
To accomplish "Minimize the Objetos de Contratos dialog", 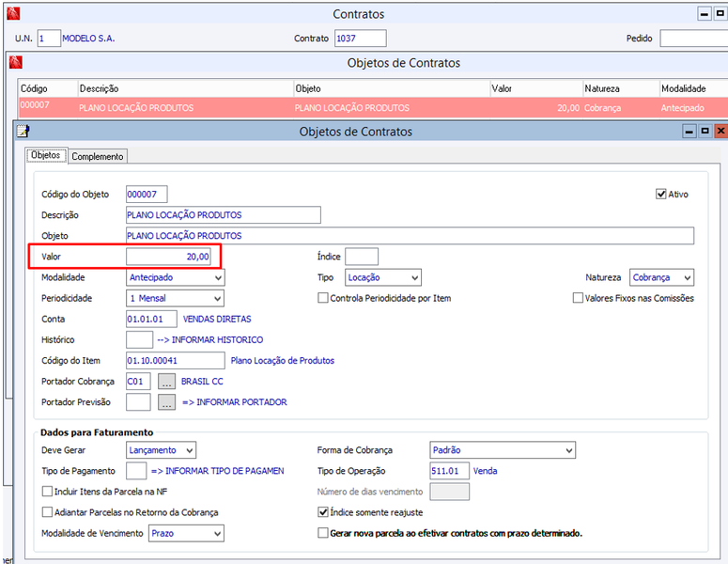I will pyautogui.click(x=689, y=132).
